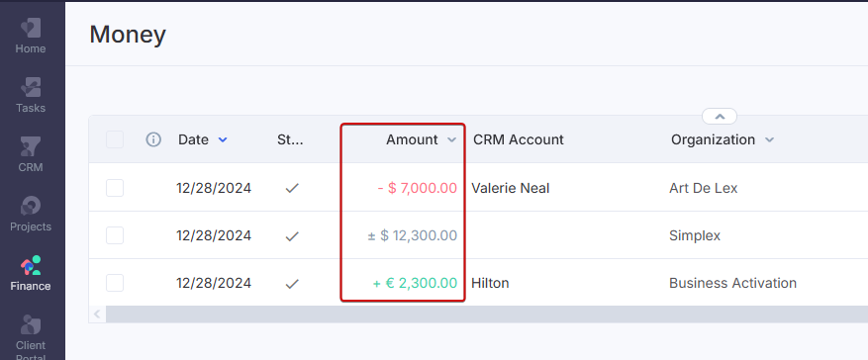Select the Finance sidebar icon

coord(31,265)
